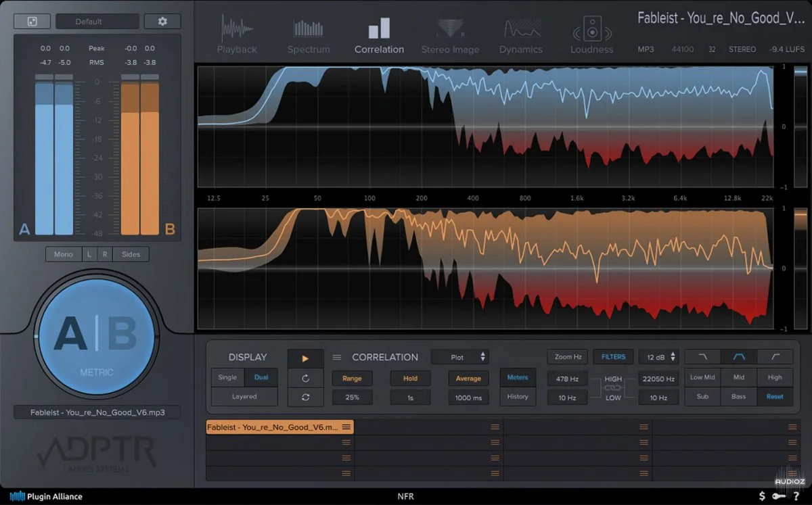
Task: Solo the L channel
Action: 89,255
